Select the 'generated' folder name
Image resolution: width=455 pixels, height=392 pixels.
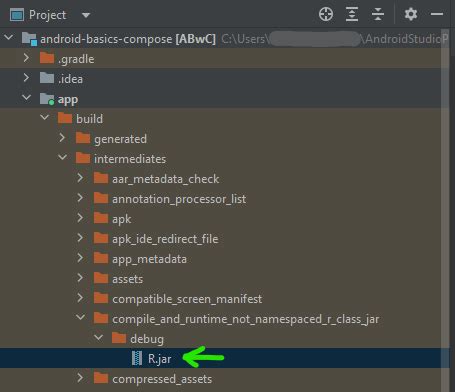point(120,139)
